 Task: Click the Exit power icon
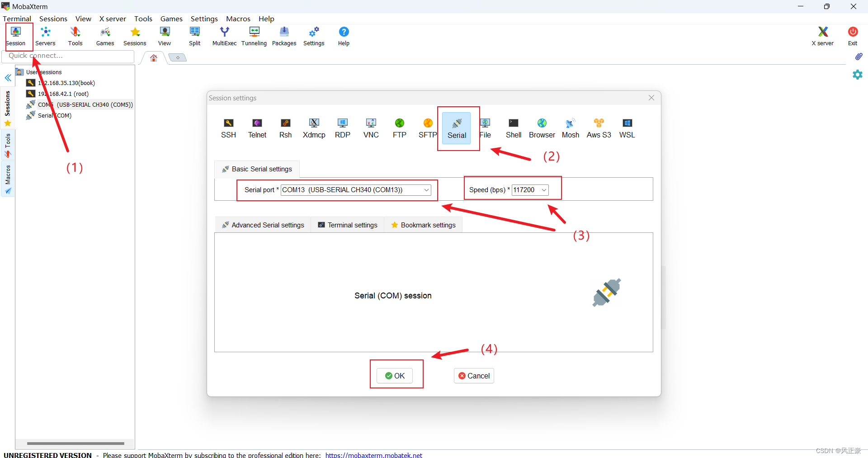click(853, 36)
